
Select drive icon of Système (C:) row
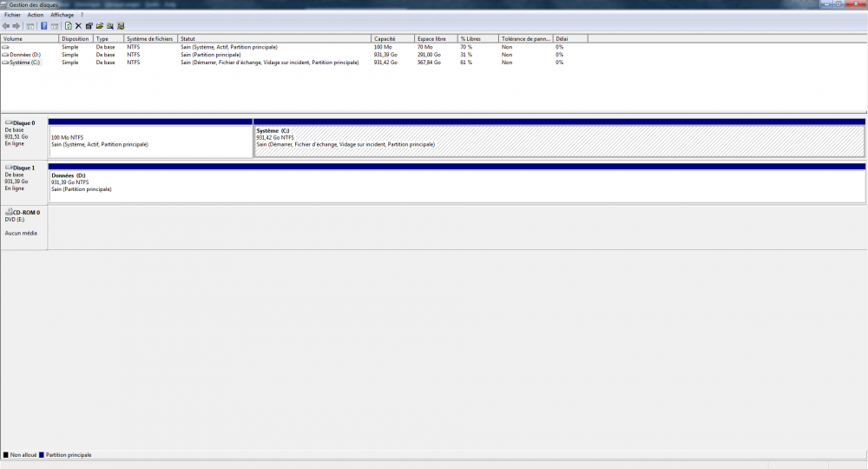[5, 63]
